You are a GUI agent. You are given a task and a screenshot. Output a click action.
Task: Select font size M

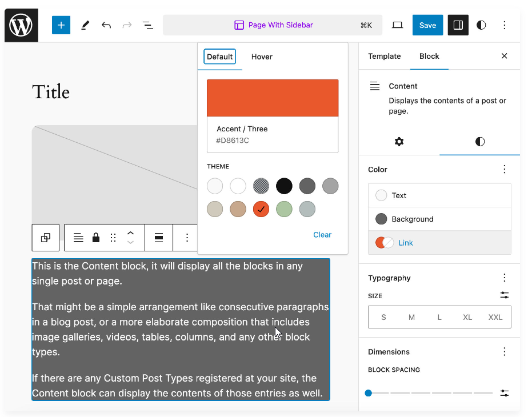[411, 317]
